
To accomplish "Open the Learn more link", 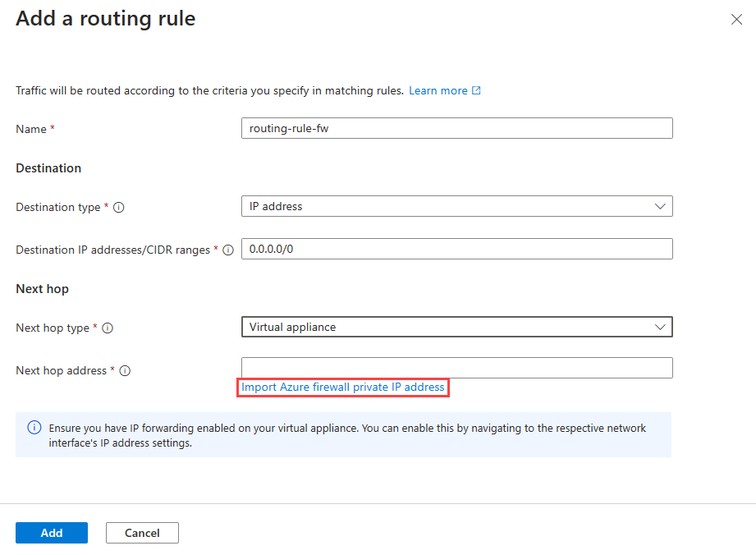I will pos(438,90).
